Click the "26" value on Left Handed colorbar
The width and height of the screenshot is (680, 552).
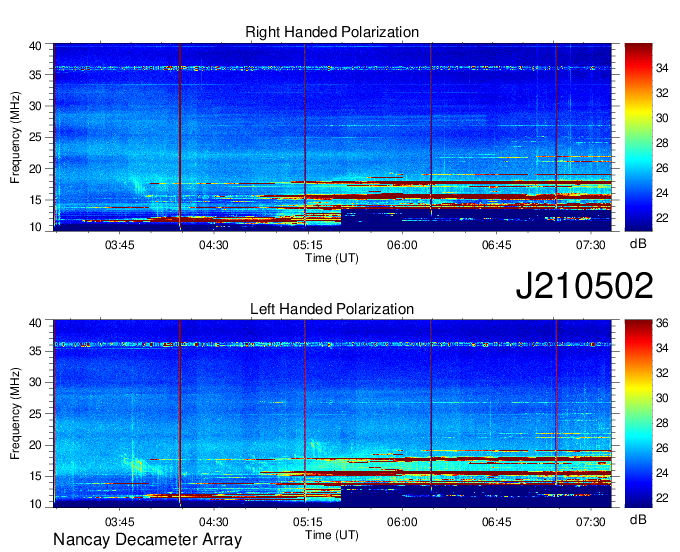click(x=662, y=448)
